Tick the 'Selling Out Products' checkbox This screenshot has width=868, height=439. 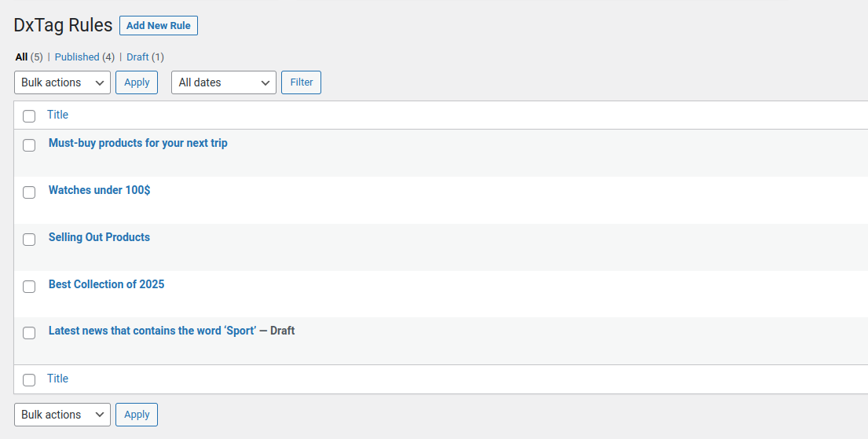point(29,240)
